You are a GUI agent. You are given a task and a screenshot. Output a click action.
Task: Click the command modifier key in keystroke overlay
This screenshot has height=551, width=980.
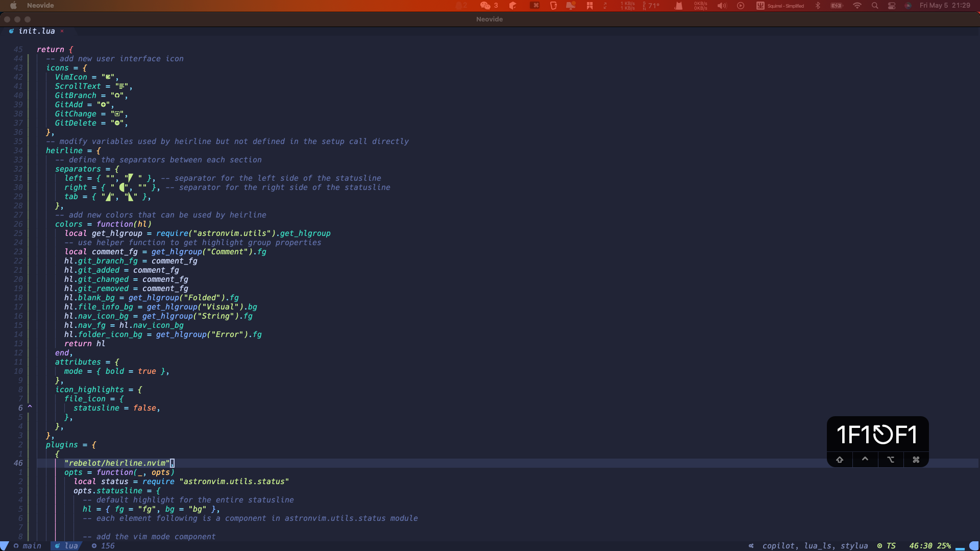[x=916, y=460]
